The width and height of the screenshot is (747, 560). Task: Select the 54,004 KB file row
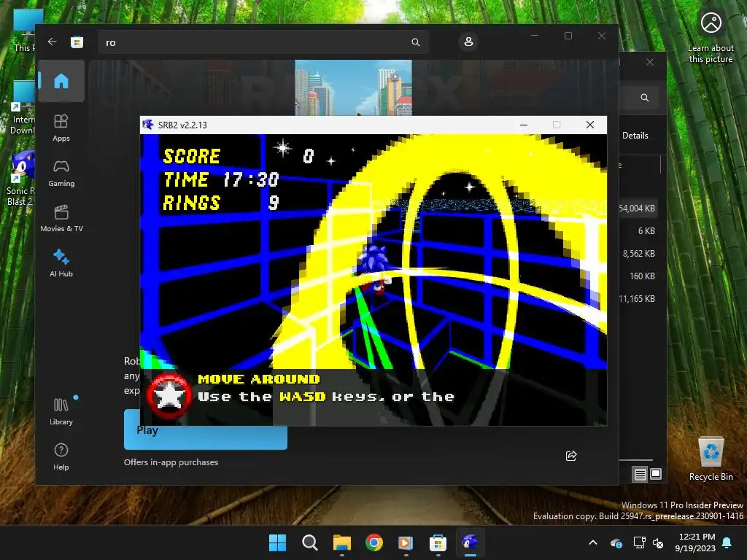638,208
